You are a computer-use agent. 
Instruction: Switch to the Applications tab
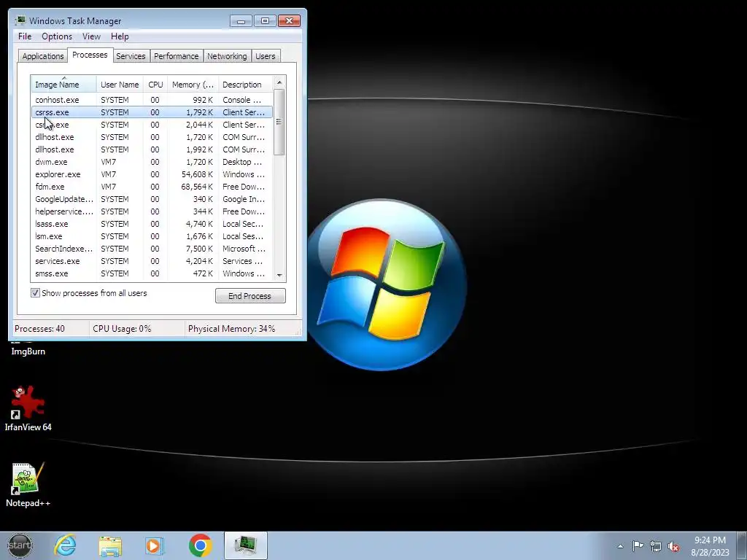pyautogui.click(x=43, y=55)
